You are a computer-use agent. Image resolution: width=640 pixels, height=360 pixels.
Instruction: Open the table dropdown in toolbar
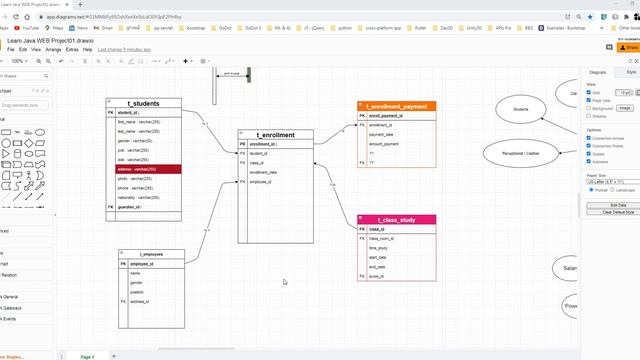pos(204,61)
